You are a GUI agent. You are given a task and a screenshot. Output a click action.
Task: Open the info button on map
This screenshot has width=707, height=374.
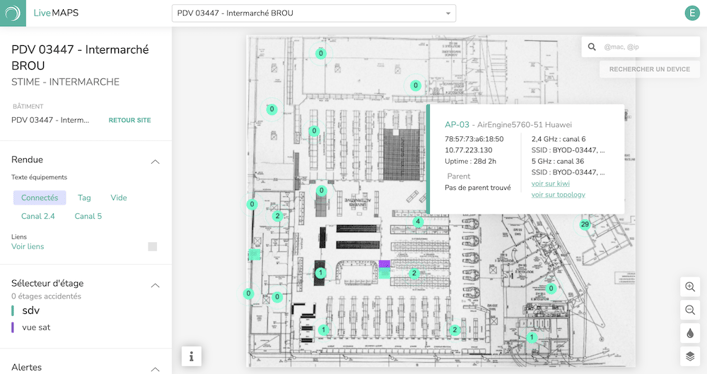191,356
